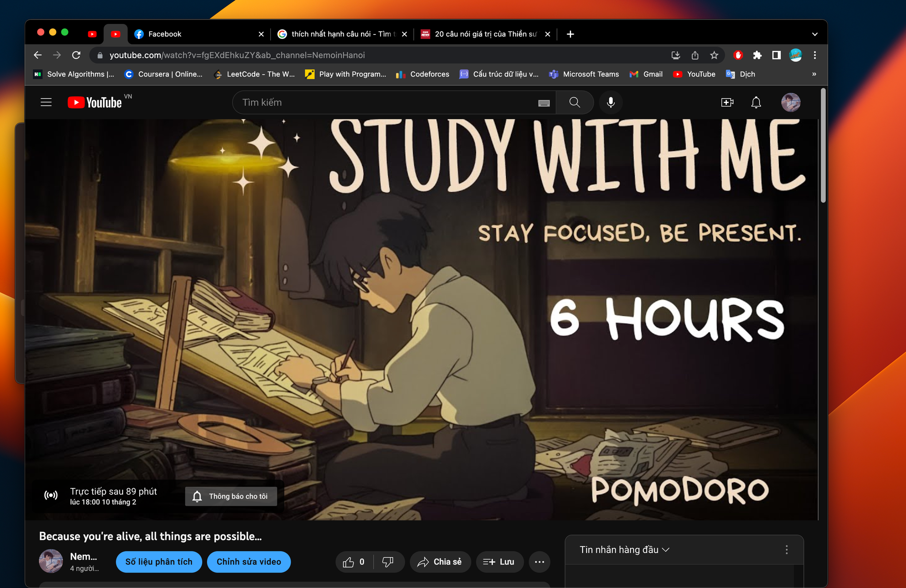Open the hidden bookmarks overflow chevron
906x588 pixels.
click(814, 74)
